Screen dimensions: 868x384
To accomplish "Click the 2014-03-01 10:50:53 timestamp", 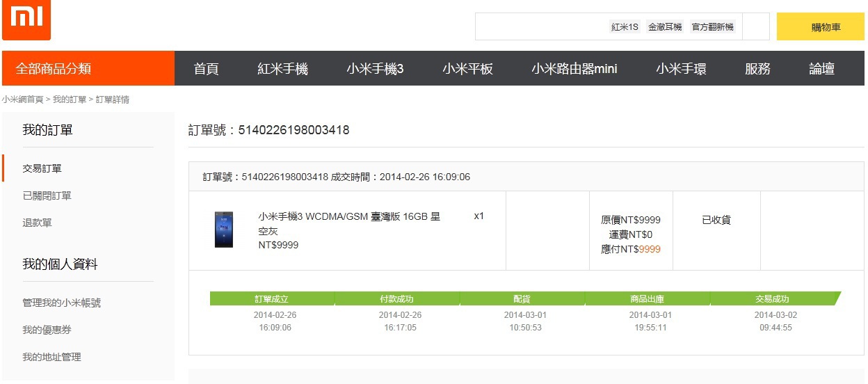I will pos(525,321).
